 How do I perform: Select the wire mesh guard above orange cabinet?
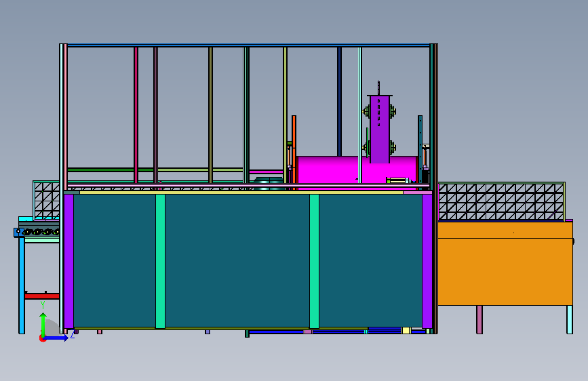click(501, 202)
